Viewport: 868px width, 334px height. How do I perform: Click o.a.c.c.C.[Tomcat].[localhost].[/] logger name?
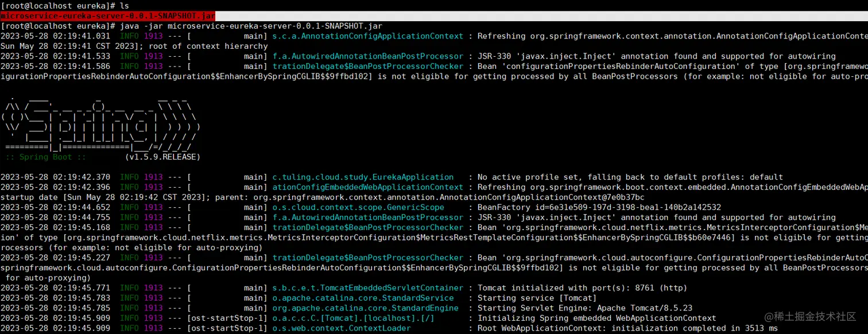pos(354,318)
